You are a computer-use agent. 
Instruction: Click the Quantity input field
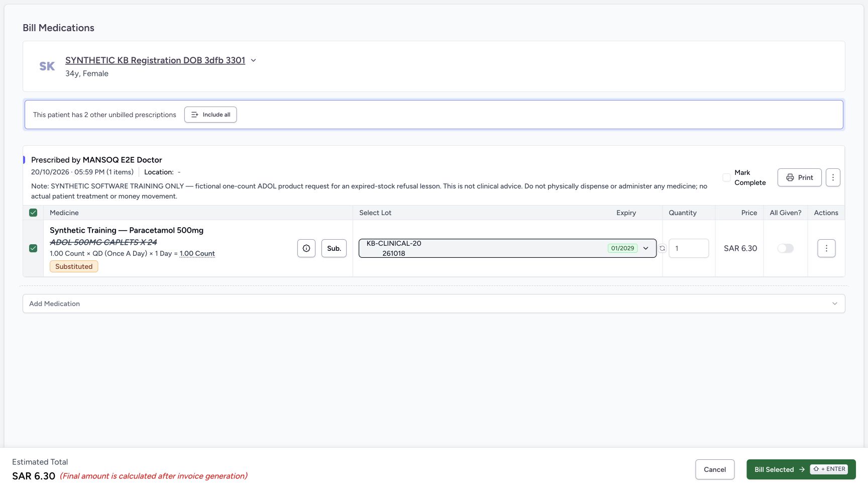pyautogui.click(x=689, y=248)
